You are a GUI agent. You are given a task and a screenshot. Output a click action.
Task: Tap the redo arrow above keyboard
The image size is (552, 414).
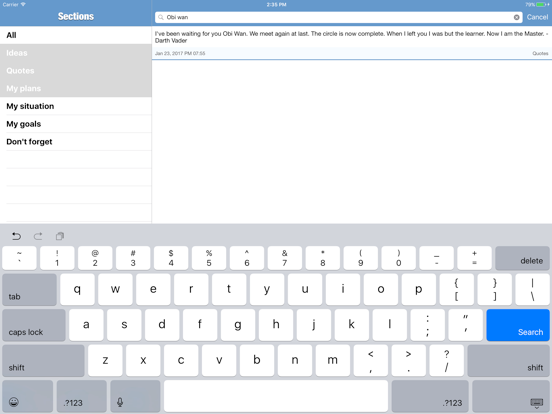coord(38,236)
